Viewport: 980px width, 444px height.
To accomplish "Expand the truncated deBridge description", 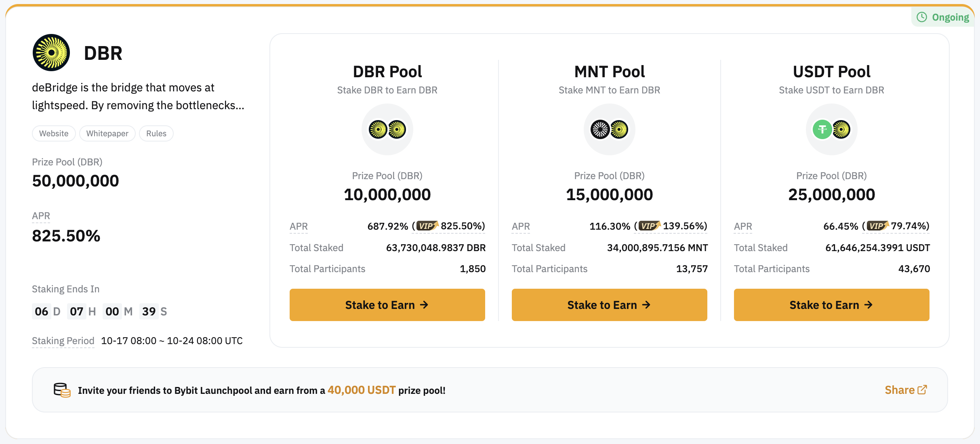I will coord(138,97).
